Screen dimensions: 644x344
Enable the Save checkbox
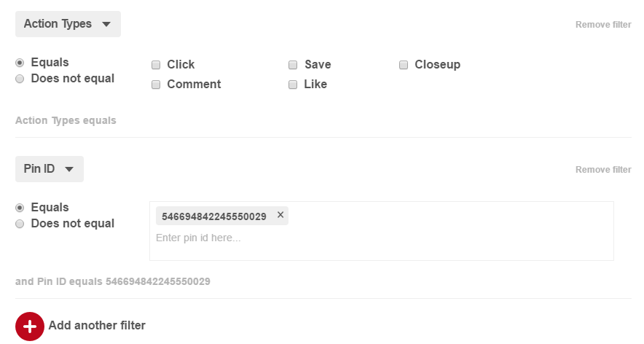(x=293, y=65)
